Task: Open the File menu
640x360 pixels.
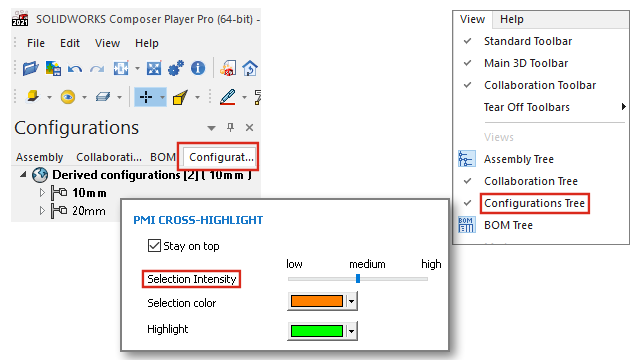Action: pos(36,43)
